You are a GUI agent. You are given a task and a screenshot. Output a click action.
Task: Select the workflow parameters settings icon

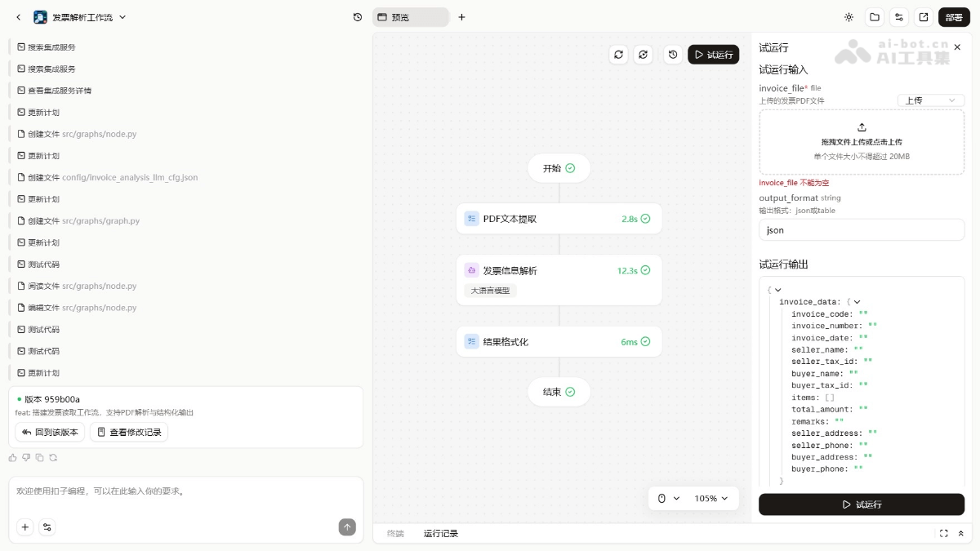898,16
